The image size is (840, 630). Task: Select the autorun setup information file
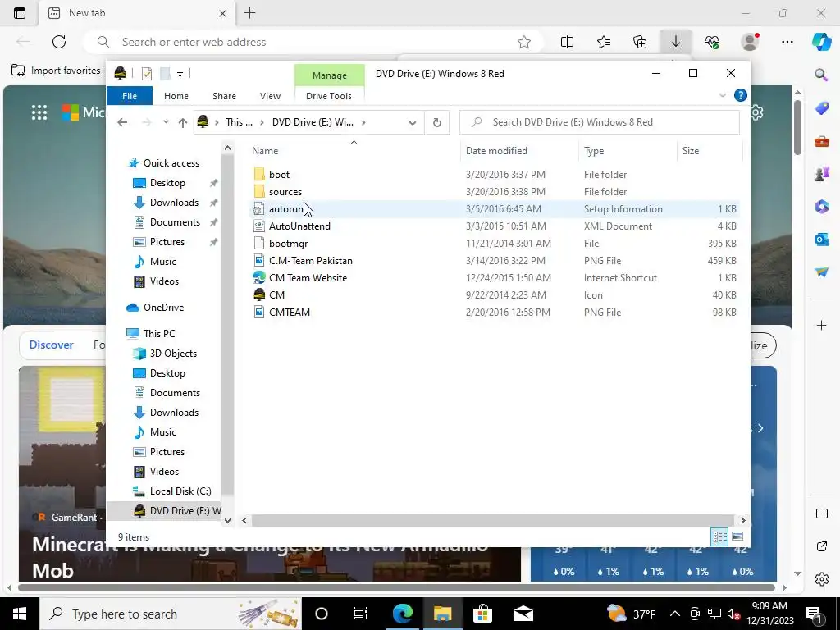495,209
